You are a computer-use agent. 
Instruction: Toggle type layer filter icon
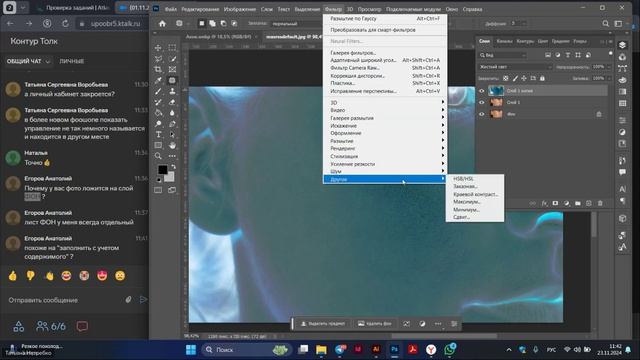click(568, 55)
